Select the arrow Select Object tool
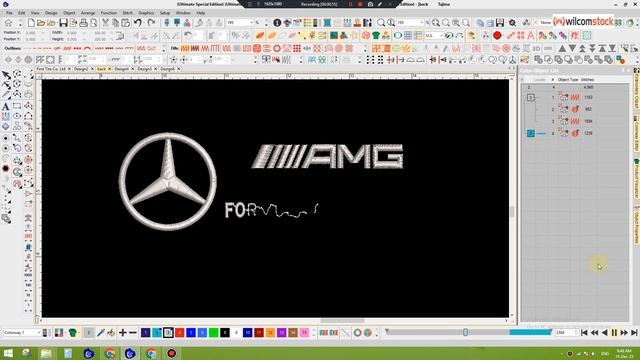The width and height of the screenshot is (640, 360). pyautogui.click(x=6, y=75)
